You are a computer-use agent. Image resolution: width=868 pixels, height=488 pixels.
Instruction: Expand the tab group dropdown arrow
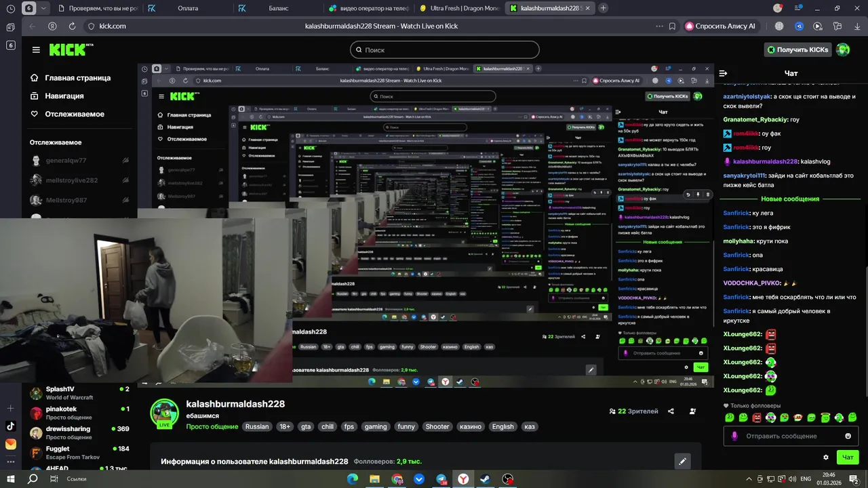(x=44, y=8)
